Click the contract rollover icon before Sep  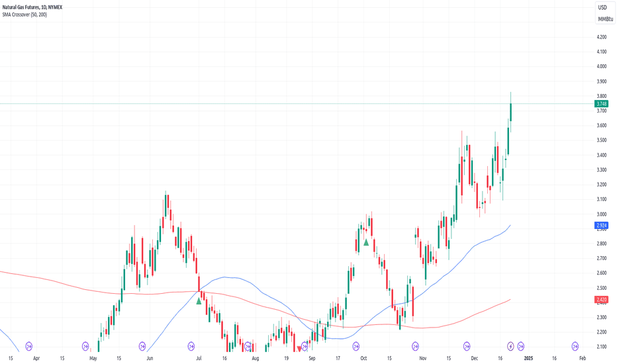(304, 346)
